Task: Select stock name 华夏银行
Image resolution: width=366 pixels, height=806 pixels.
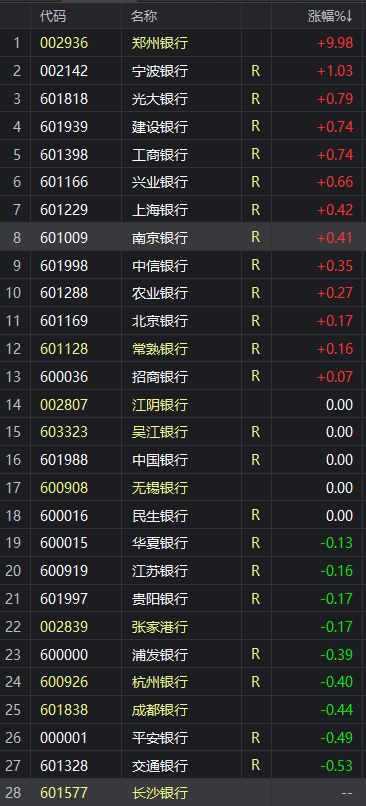Action: (x=160, y=543)
